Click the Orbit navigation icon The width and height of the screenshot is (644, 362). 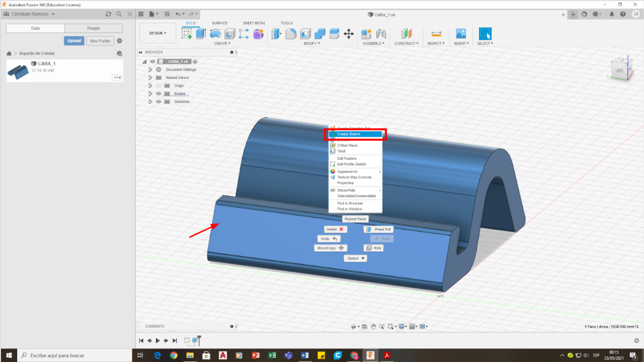tap(353, 327)
